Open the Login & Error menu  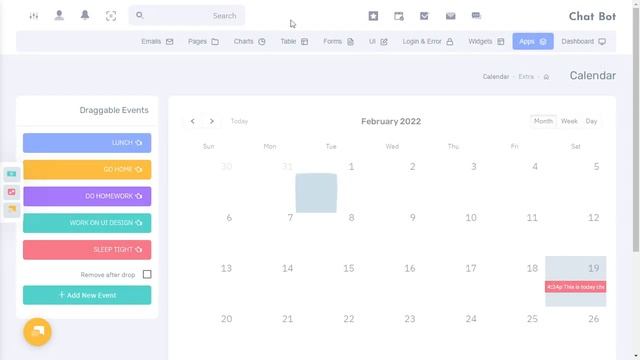click(428, 42)
